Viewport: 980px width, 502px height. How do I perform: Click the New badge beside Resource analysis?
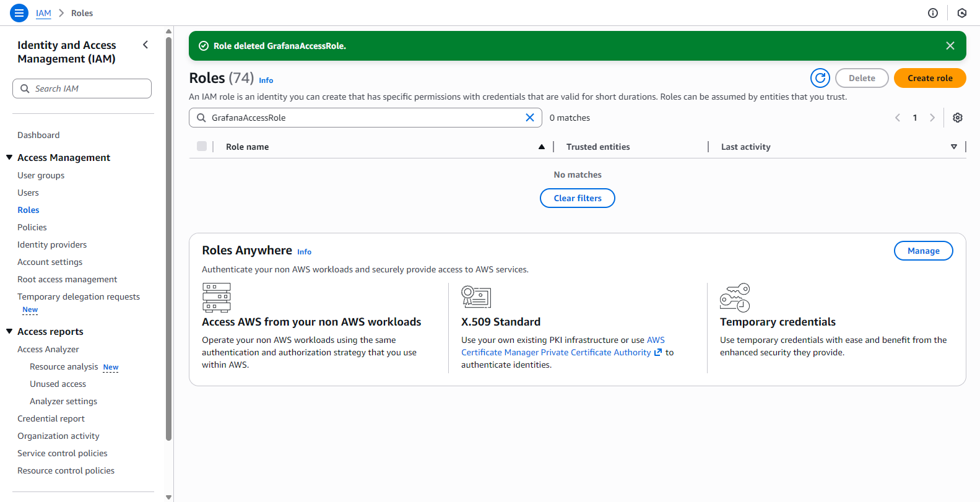pyautogui.click(x=111, y=367)
